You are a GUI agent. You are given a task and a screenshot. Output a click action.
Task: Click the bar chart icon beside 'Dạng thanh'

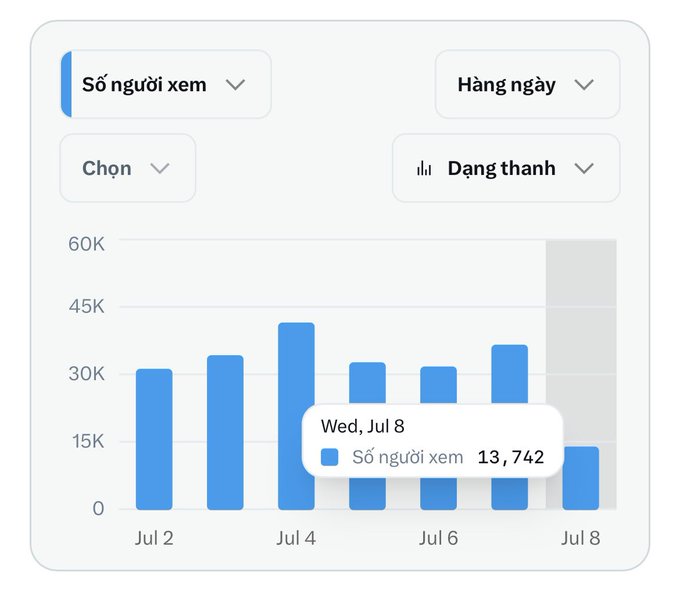point(424,168)
